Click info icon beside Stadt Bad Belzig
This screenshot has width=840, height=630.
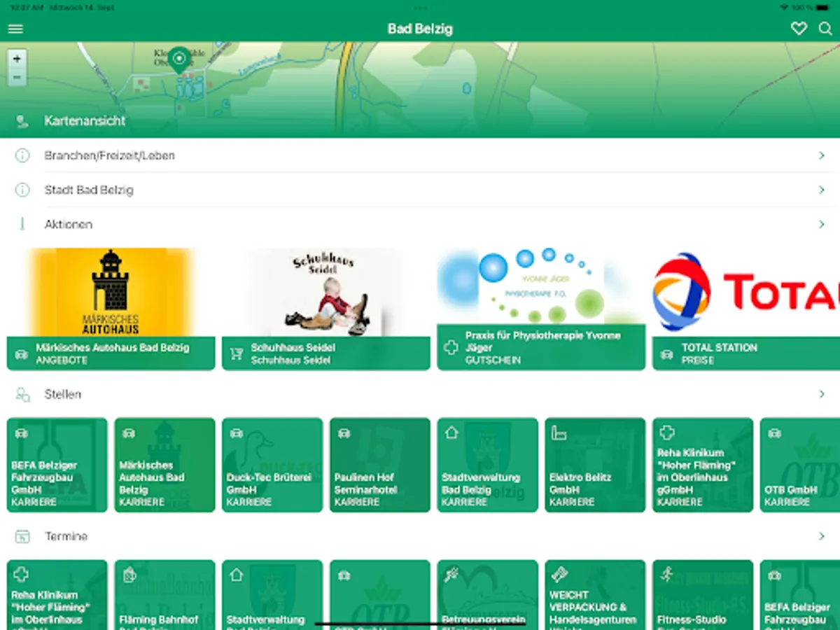pos(22,190)
